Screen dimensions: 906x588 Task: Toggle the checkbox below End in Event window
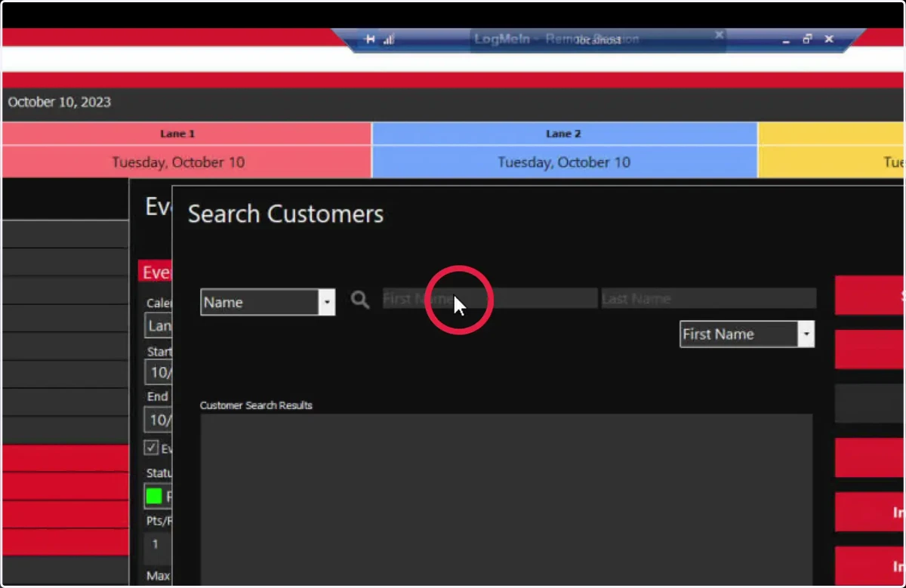pyautogui.click(x=152, y=448)
